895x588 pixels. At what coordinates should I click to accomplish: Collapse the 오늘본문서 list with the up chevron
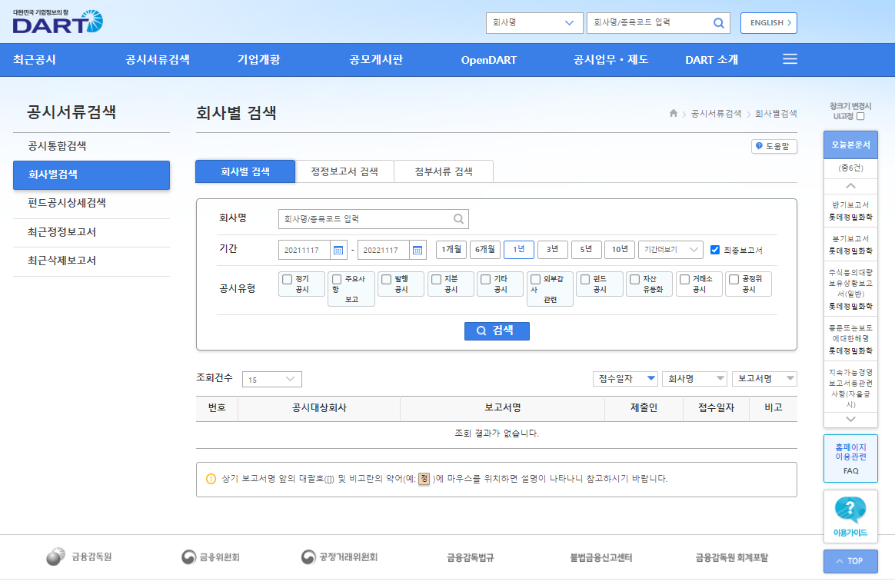click(x=850, y=184)
